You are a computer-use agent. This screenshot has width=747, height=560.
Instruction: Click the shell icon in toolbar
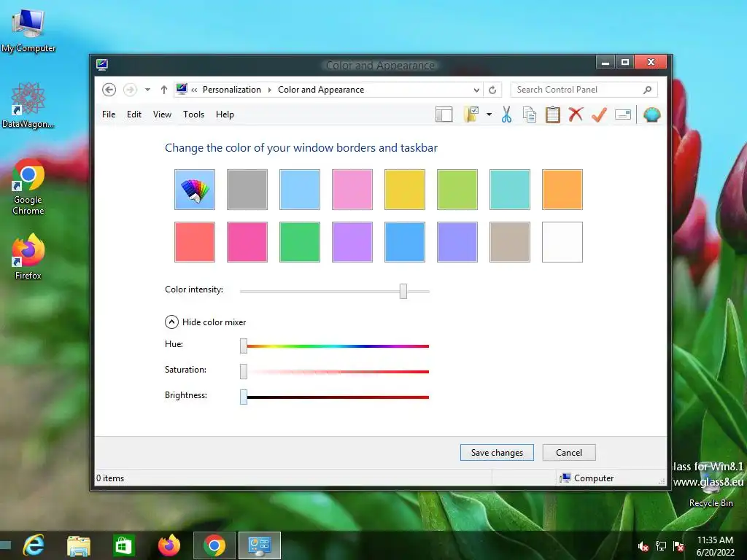[x=651, y=114]
